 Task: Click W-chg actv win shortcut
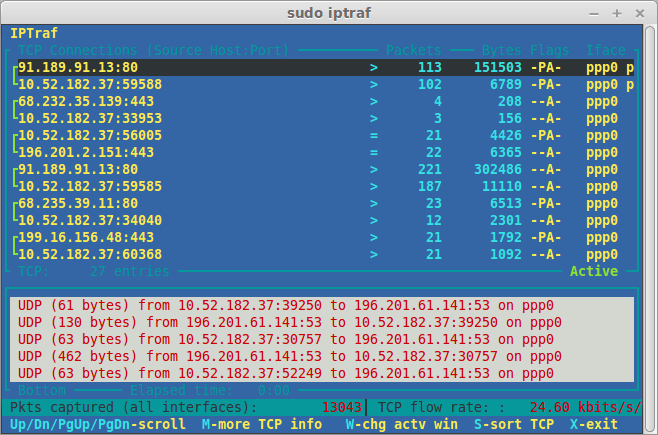tap(400, 424)
